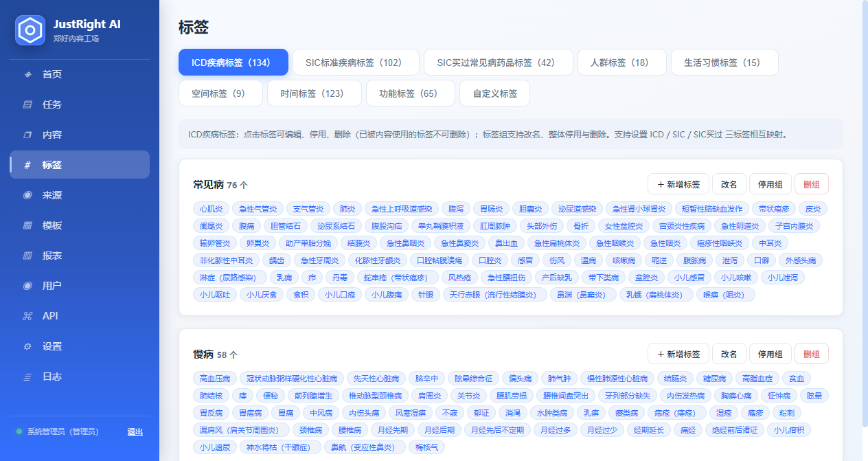Click the 急性上呼吸道感染 tag

pyautogui.click(x=402, y=209)
